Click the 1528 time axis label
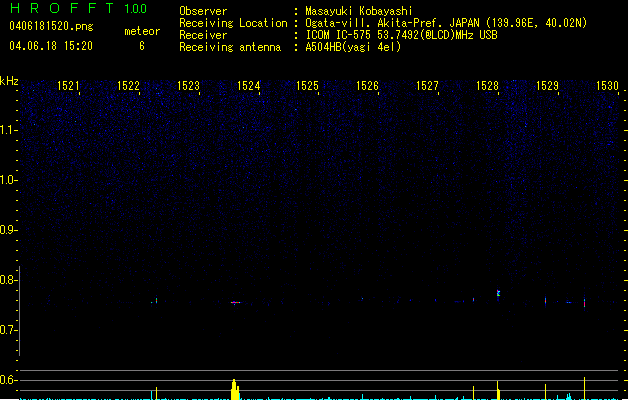The image size is (629, 400). 487,86
